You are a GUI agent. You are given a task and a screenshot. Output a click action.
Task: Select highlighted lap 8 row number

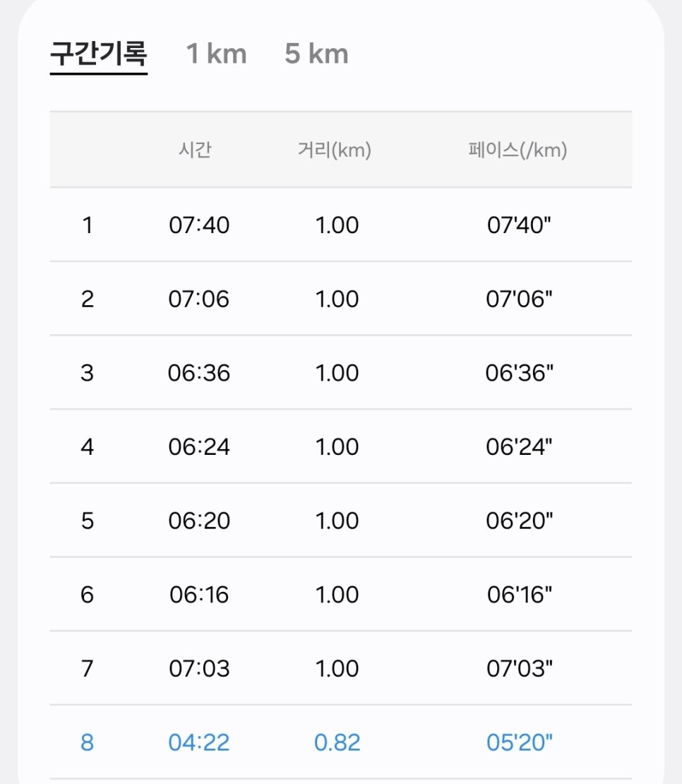pos(88,742)
